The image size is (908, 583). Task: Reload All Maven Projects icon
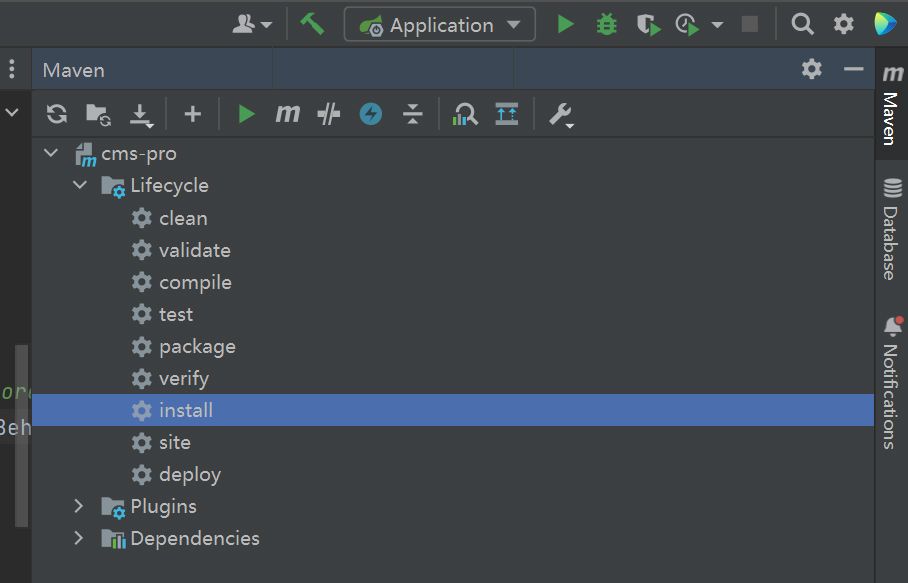tap(57, 114)
